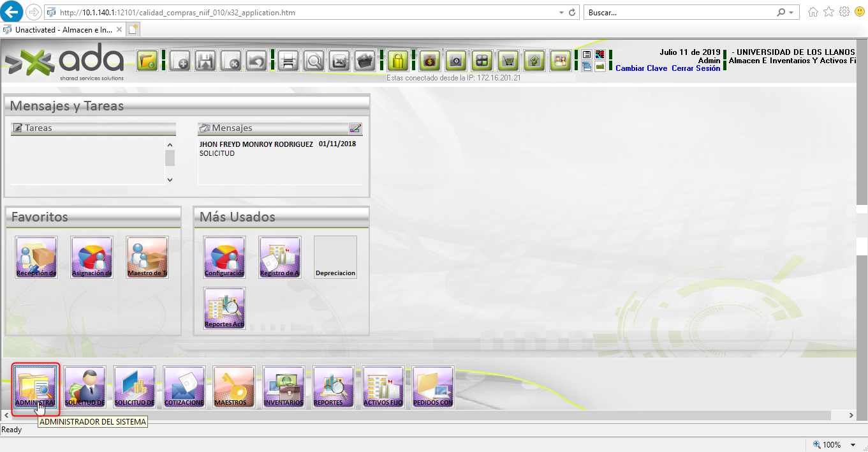
Task: Click the four-squares grid toolbar icon
Action: coord(482,61)
